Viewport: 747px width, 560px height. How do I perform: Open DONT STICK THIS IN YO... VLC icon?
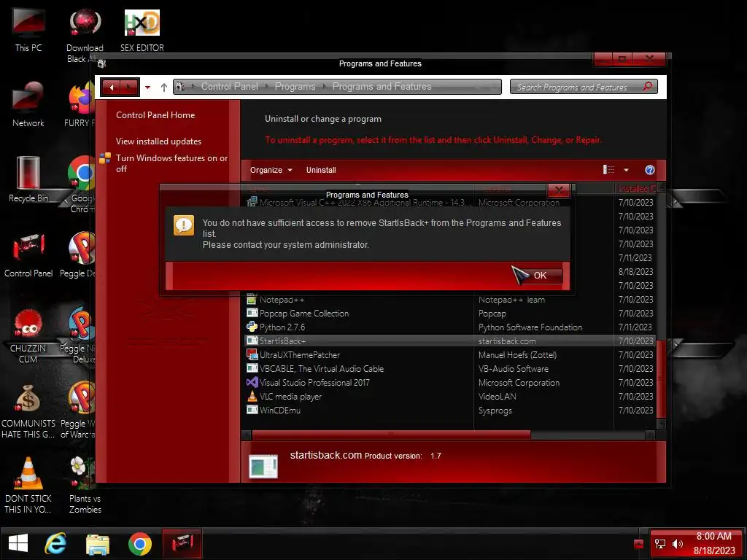point(28,486)
